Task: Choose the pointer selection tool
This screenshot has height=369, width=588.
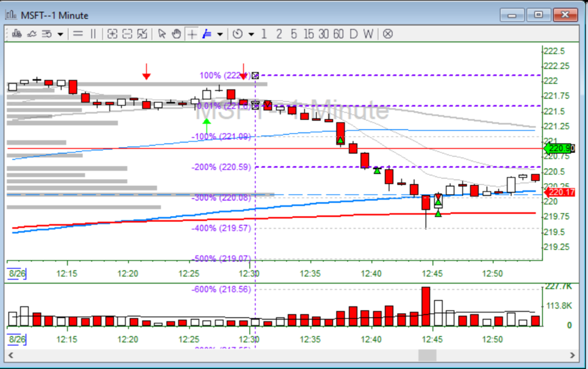Action: coord(162,34)
